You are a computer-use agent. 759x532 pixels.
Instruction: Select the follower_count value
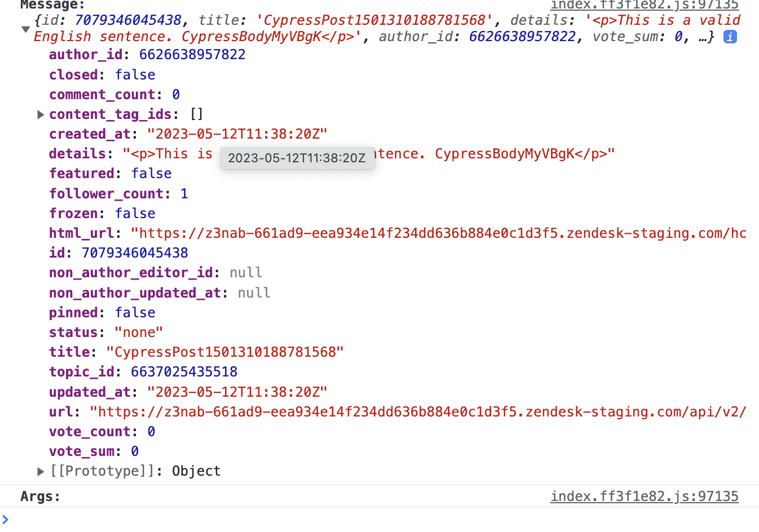coord(184,194)
